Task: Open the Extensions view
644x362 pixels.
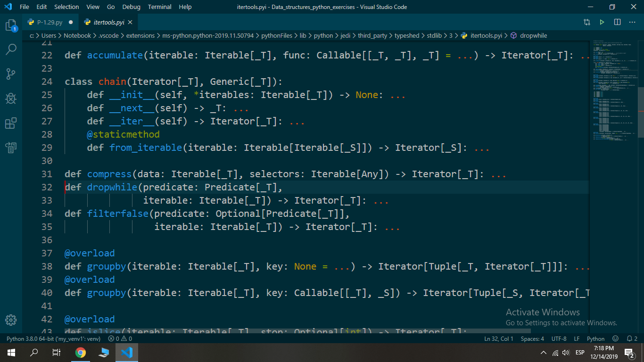Action: click(x=11, y=123)
